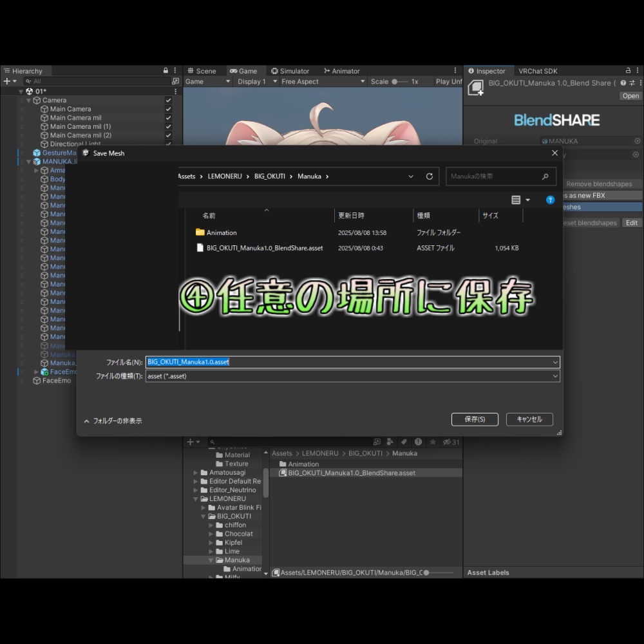This screenshot has width=644, height=644.
Task: Toggle Main Camera mil (2) checkbox
Action: click(x=168, y=135)
